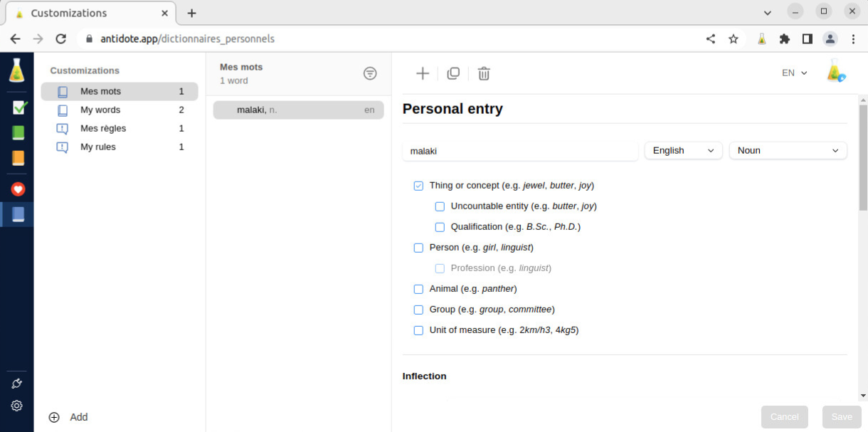The width and height of the screenshot is (868, 432).
Task: Open the EN interface language selector
Action: [x=795, y=73]
